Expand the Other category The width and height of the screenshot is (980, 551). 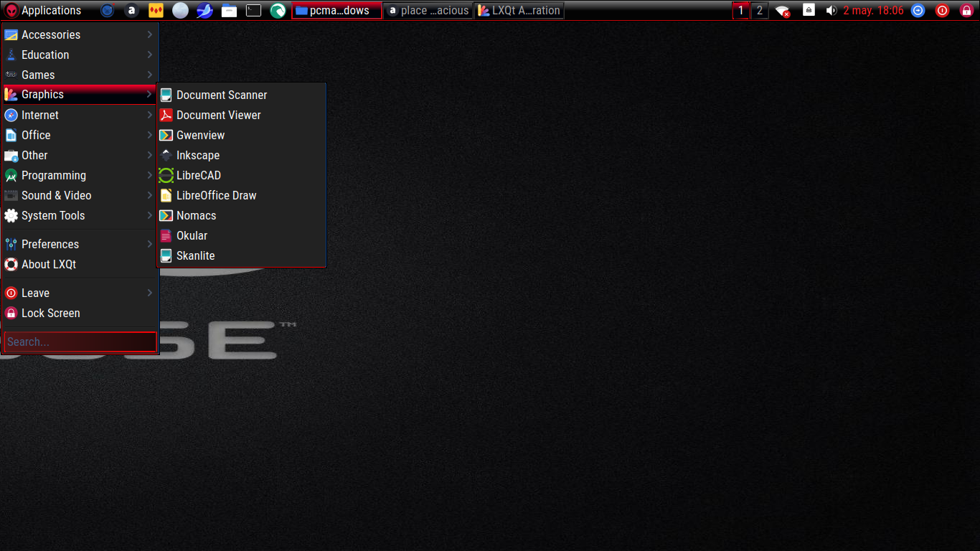[x=80, y=155]
